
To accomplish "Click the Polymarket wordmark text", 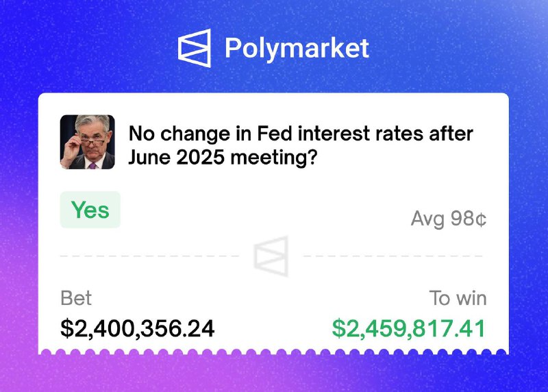I will pos(297,48).
